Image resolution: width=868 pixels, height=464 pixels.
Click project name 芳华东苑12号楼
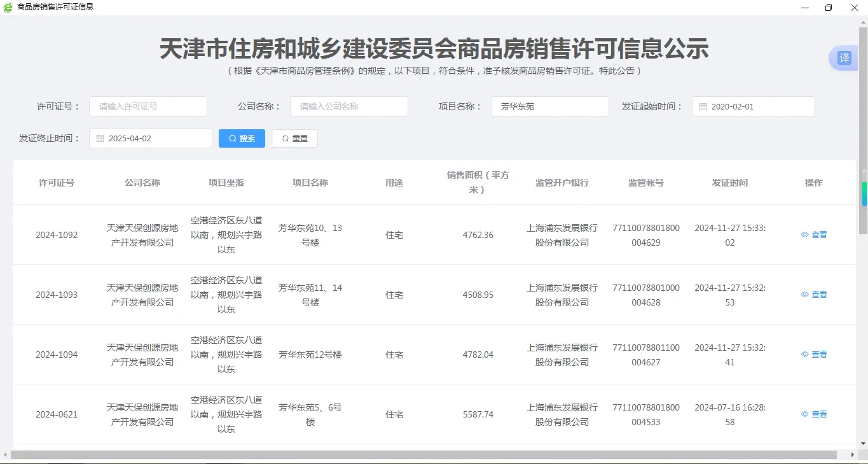point(310,355)
